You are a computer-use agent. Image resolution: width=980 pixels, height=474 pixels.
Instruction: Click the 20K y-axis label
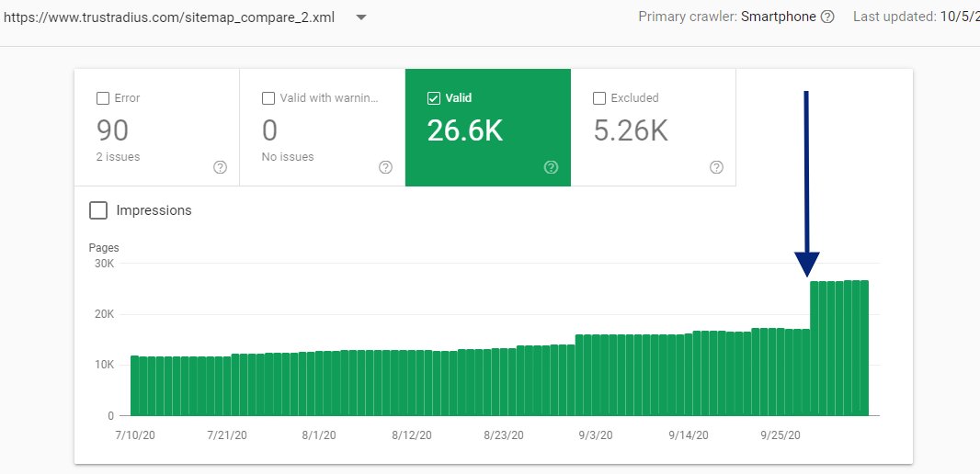click(105, 314)
